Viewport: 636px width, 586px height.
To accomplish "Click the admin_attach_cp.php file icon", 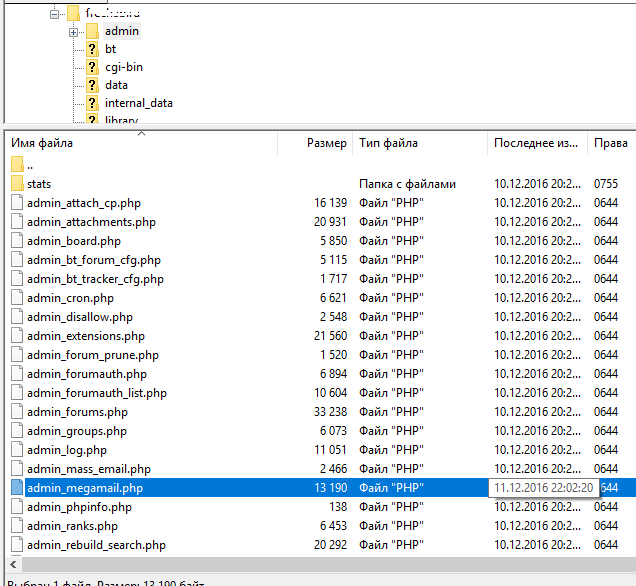I will click(x=17, y=203).
